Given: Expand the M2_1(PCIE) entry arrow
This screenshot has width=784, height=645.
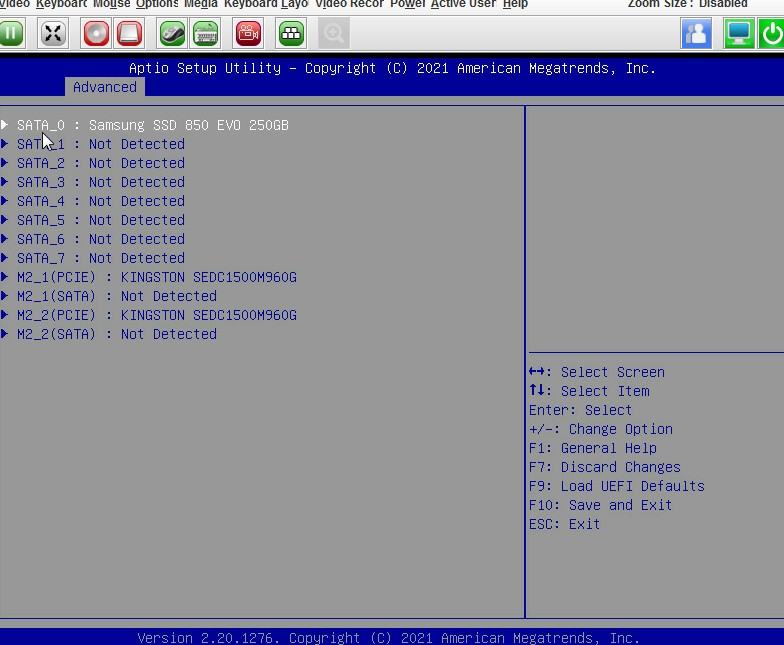Looking at the screenshot, I should 4,276.
